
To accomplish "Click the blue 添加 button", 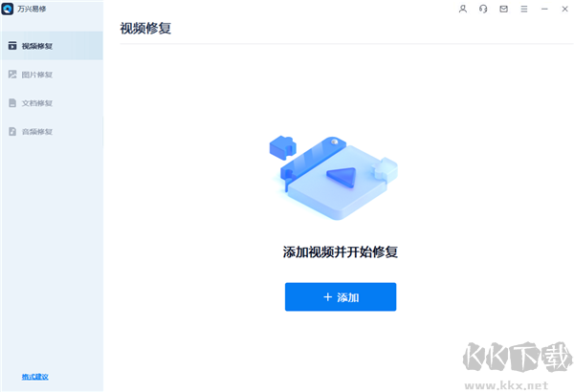I will point(341,296).
